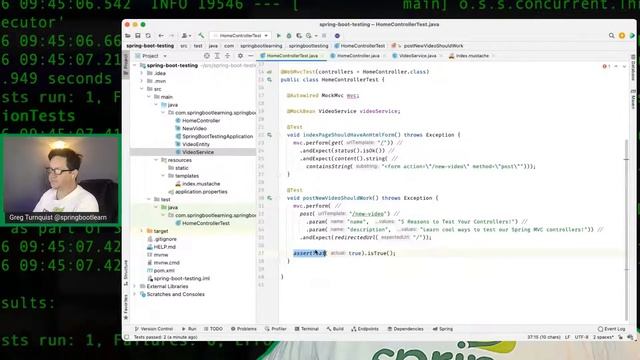Open the Event Log tool window

[x=611, y=329]
